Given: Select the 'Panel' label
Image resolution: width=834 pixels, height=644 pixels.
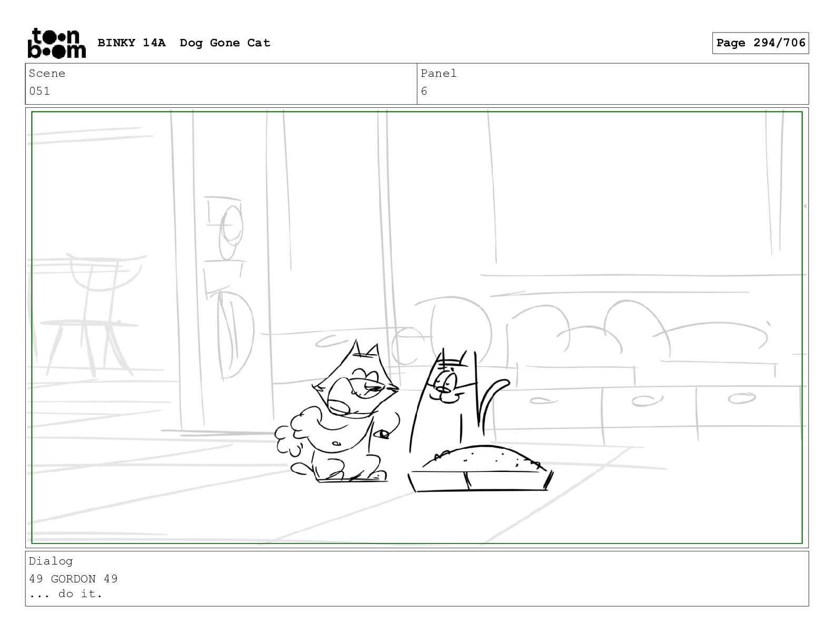Looking at the screenshot, I should [438, 74].
